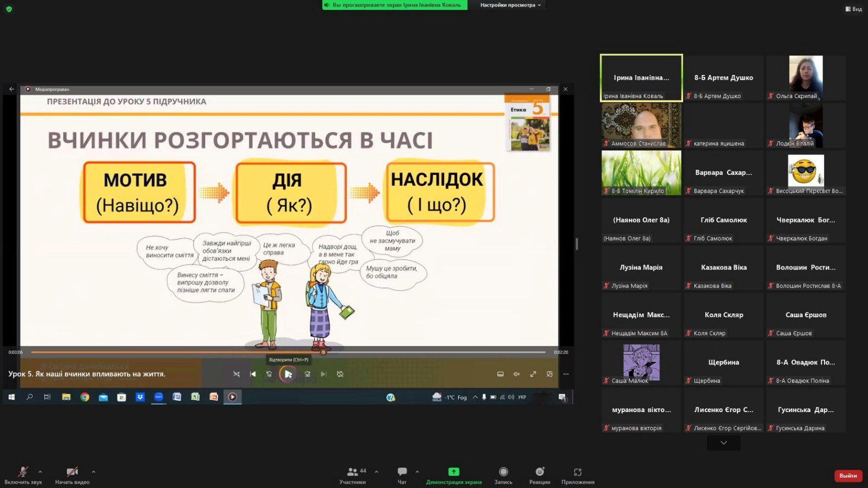Unmute microphone with Включить звук

23,475
